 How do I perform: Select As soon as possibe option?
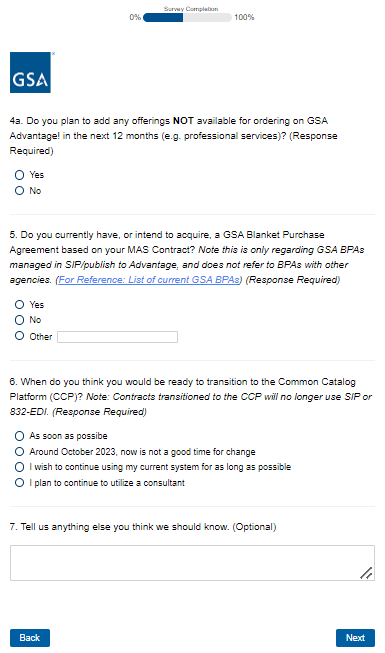click(x=20, y=436)
